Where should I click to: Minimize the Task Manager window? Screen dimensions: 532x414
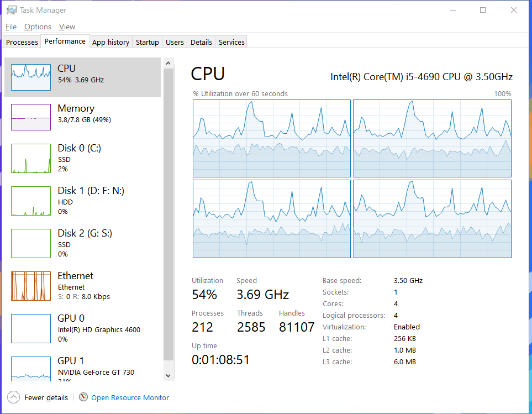pos(453,10)
